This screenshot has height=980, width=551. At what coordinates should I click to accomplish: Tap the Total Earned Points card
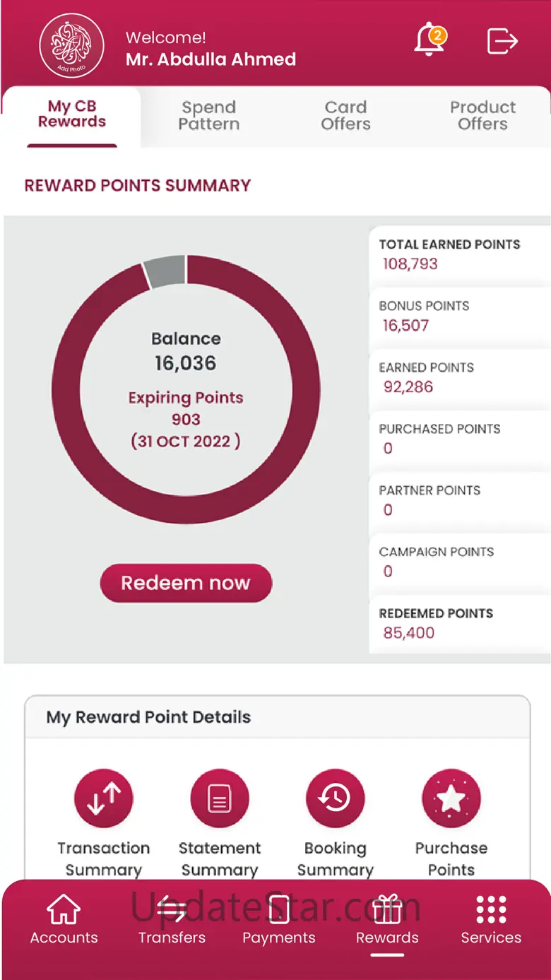pos(459,254)
